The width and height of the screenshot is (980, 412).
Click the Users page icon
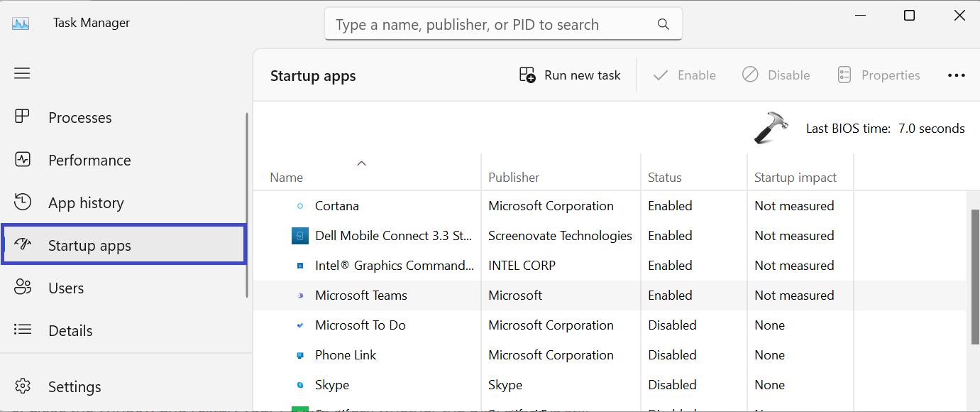22,288
